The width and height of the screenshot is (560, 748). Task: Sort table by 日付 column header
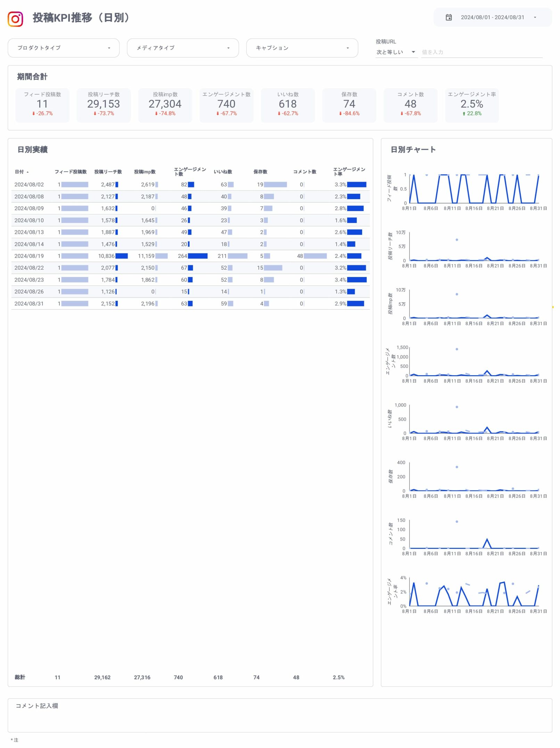pos(19,172)
